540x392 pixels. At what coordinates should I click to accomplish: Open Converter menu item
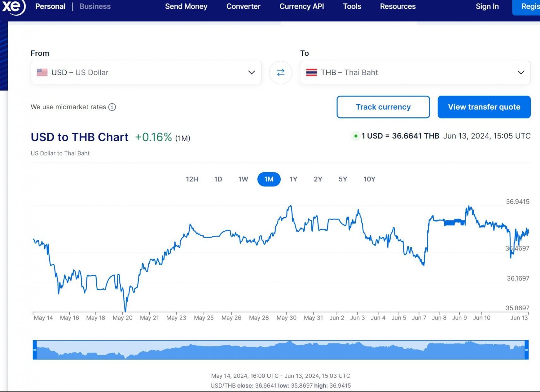pyautogui.click(x=243, y=6)
